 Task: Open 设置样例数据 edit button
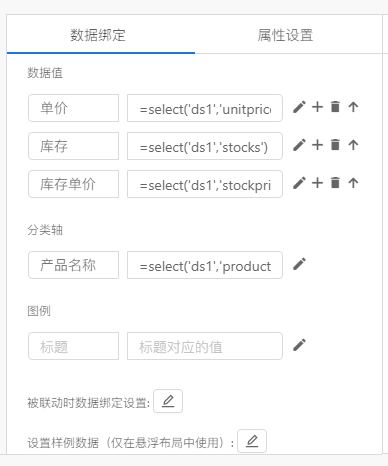pyautogui.click(x=252, y=441)
